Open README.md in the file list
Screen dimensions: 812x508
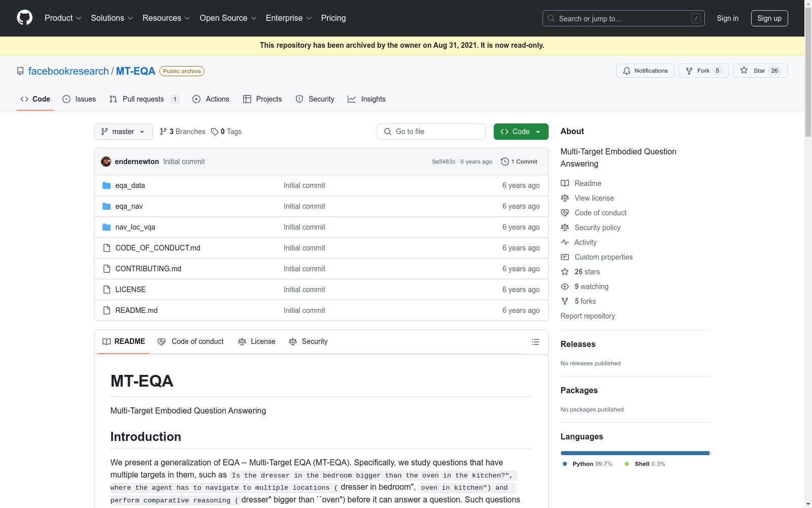coord(137,310)
